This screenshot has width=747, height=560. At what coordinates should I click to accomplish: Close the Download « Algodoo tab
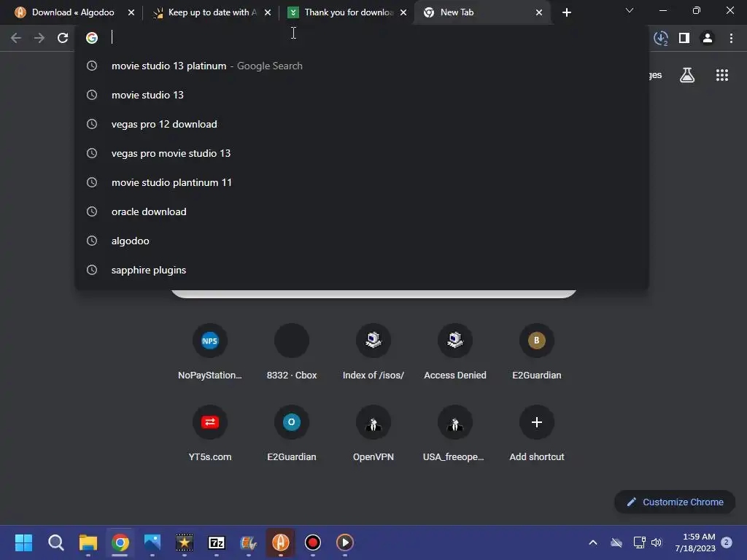[x=131, y=12]
